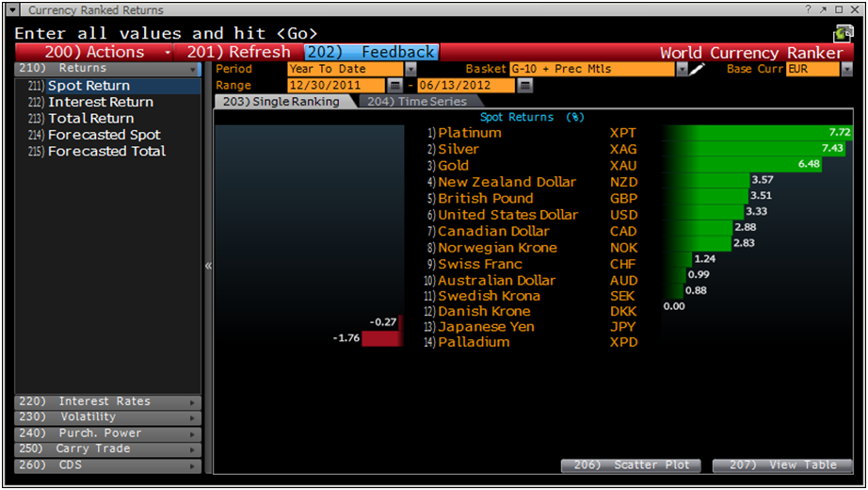
Task: Expand the 250) Carry Trade section
Action: tap(107, 449)
